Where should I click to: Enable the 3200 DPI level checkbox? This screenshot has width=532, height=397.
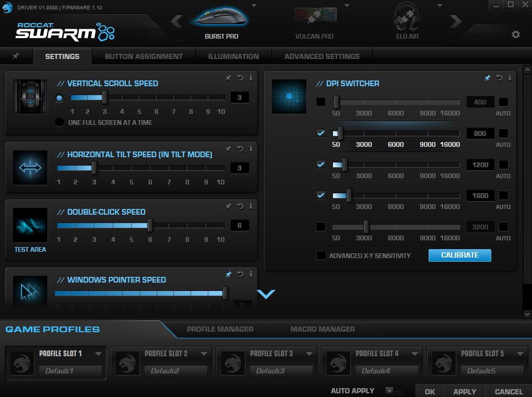click(321, 227)
